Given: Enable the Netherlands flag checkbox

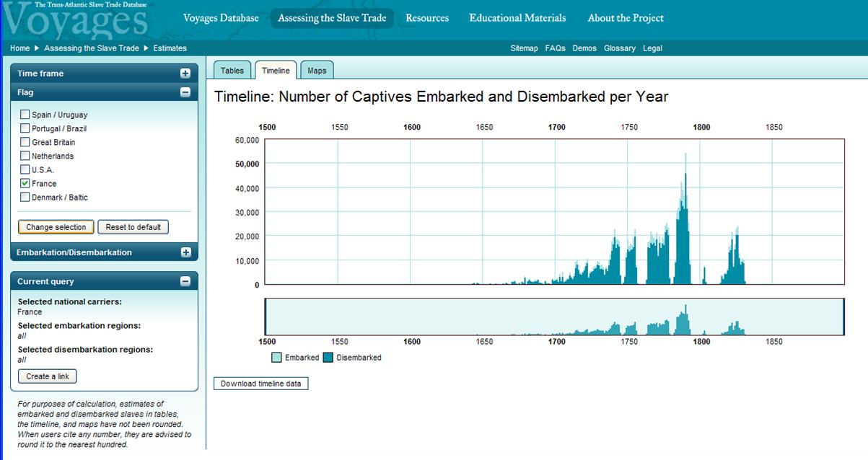Looking at the screenshot, I should click(25, 156).
